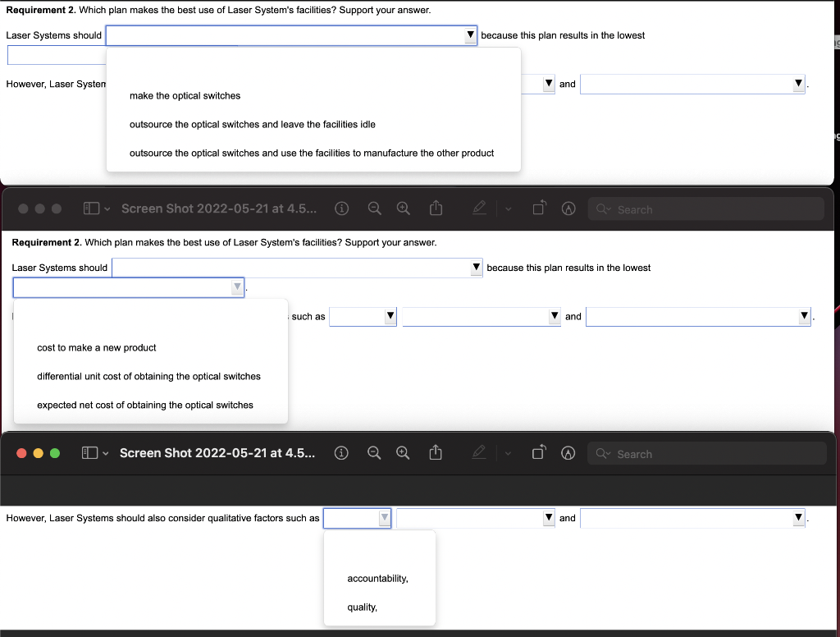Click the highlight pen in inactive Preview window

click(x=479, y=208)
